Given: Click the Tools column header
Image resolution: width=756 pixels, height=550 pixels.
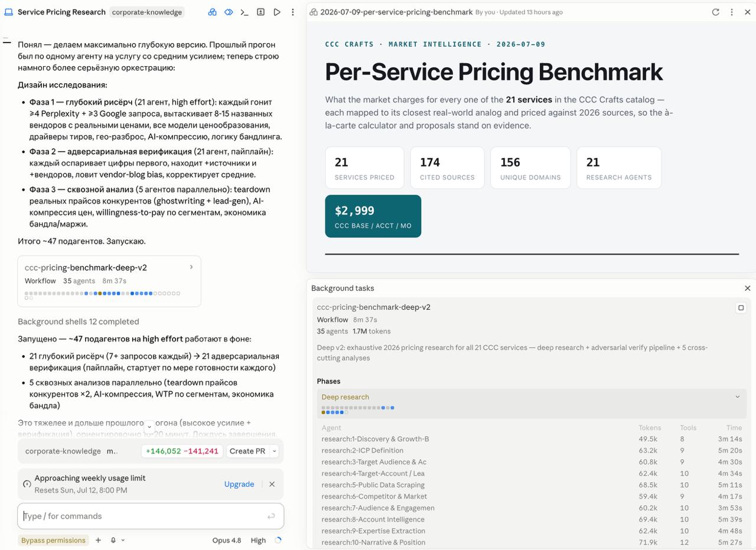Looking at the screenshot, I should (688, 428).
